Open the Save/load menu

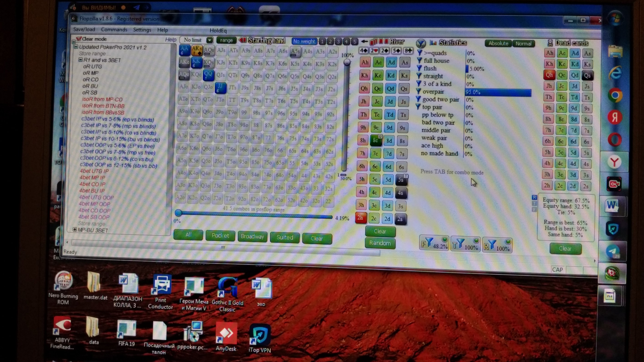coord(84,29)
